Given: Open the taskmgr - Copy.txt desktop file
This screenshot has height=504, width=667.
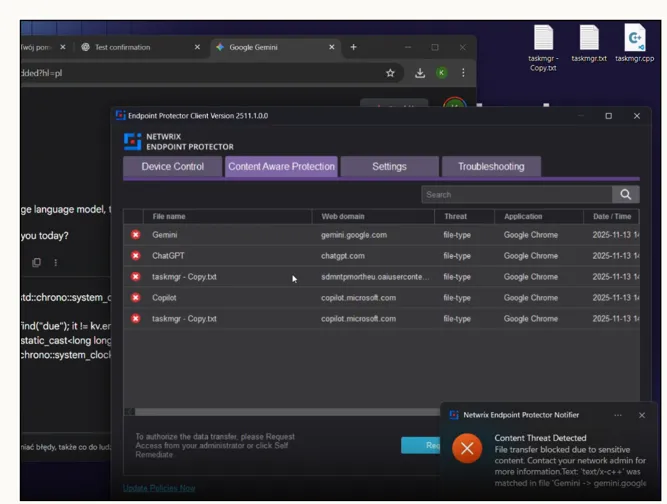Looking at the screenshot, I should [543, 47].
